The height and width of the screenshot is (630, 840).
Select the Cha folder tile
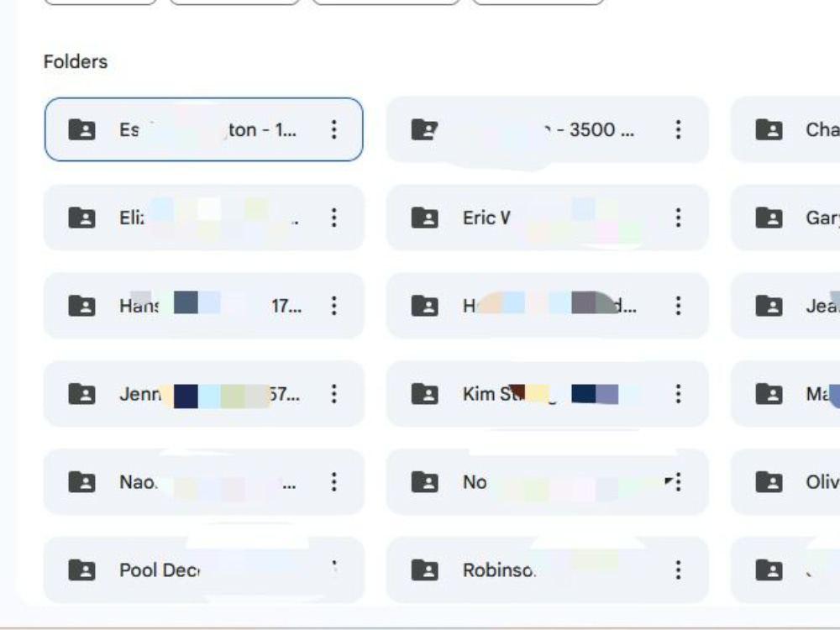[x=785, y=129]
